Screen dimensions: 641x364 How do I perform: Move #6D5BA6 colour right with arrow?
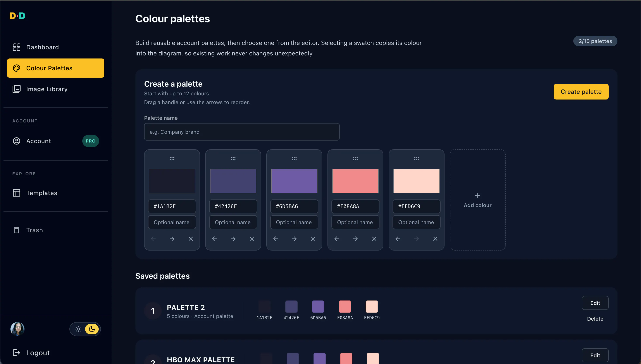(x=294, y=239)
